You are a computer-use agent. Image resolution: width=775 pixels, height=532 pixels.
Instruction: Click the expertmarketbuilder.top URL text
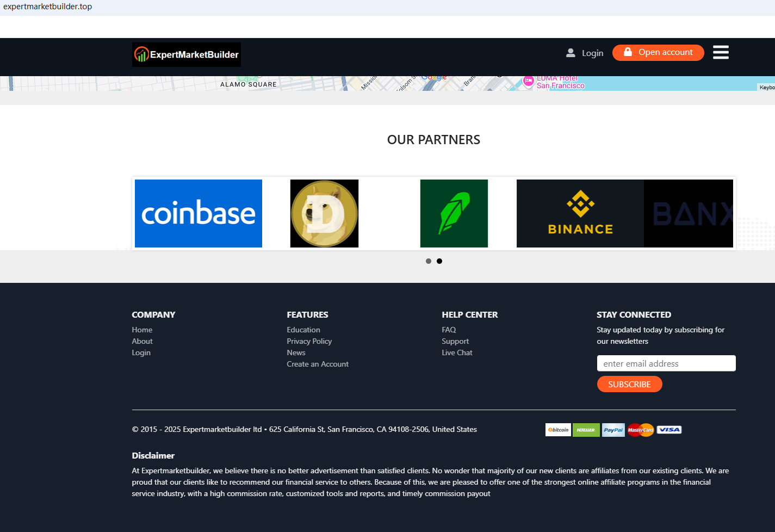[47, 7]
